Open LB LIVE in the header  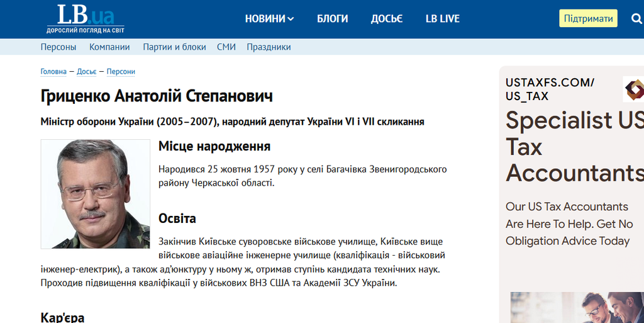[x=442, y=18]
